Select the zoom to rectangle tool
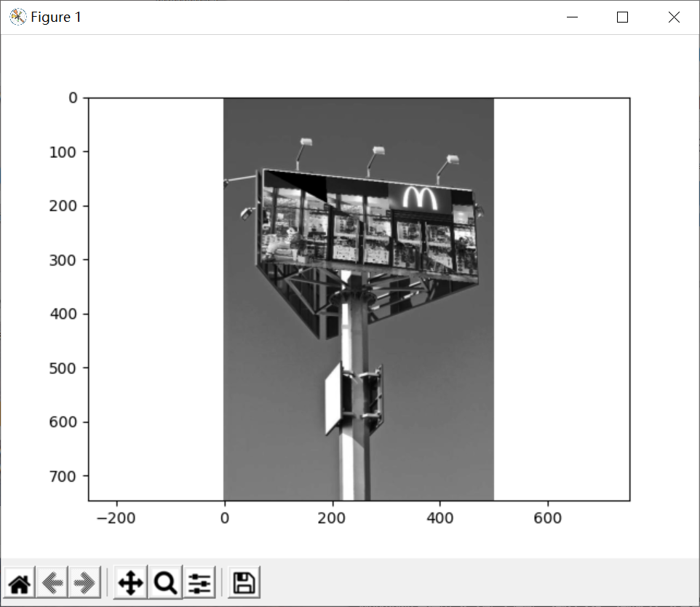The image size is (700, 607). [x=165, y=583]
